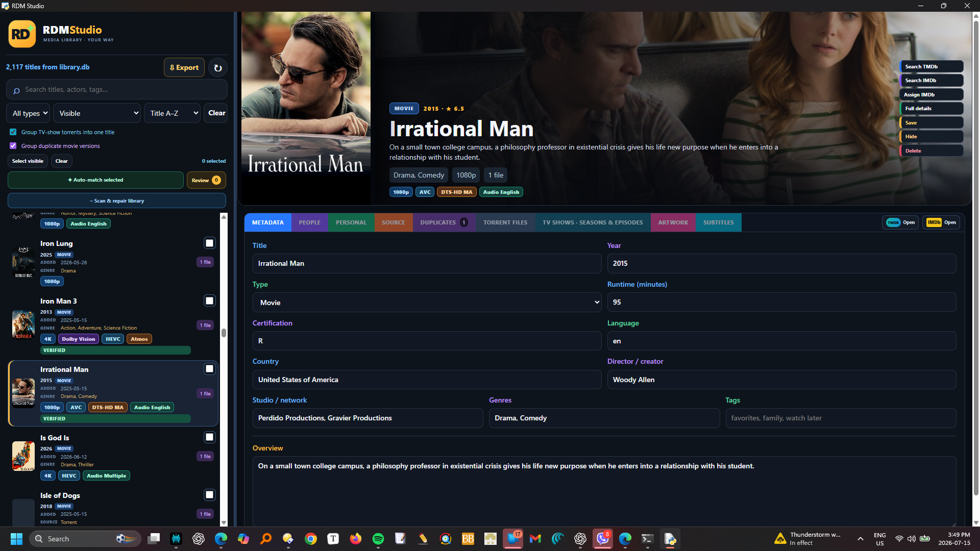Screen dimensions: 980x551
Task: Click the Duplicates tab count badge
Action: [x=463, y=222]
